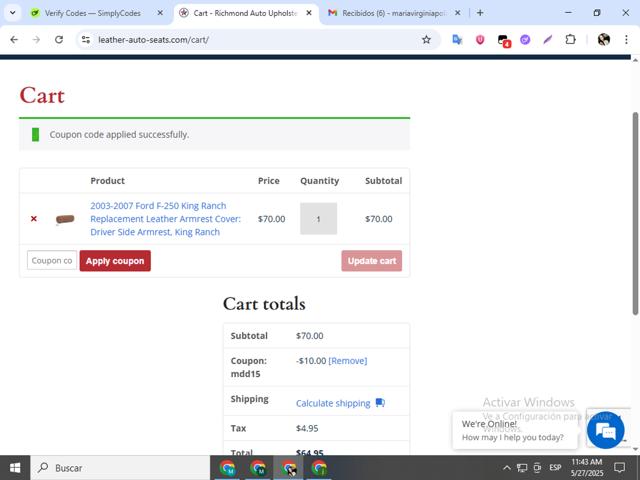The height and width of the screenshot is (480, 640).
Task: Click the shipping truck icon
Action: click(380, 403)
